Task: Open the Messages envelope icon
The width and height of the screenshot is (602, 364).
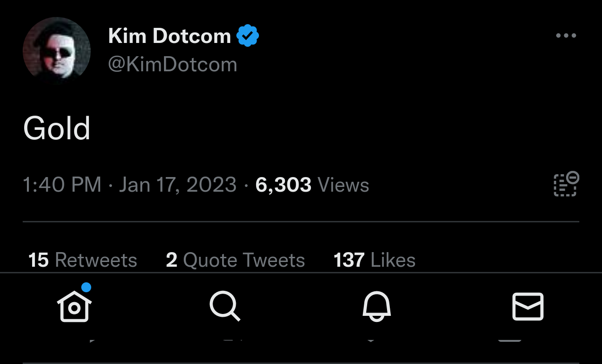Action: pyautogui.click(x=528, y=306)
